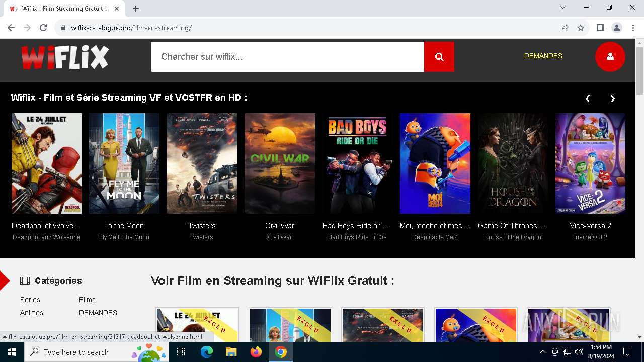Click the address bar URL
The image size is (644, 362).
(x=131, y=28)
